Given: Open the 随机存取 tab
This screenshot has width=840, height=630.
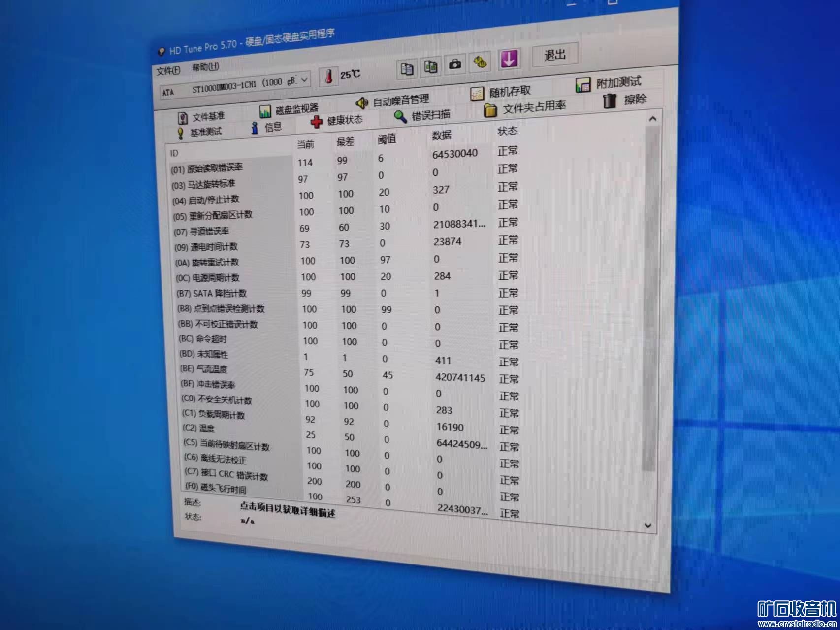Looking at the screenshot, I should click(x=501, y=92).
